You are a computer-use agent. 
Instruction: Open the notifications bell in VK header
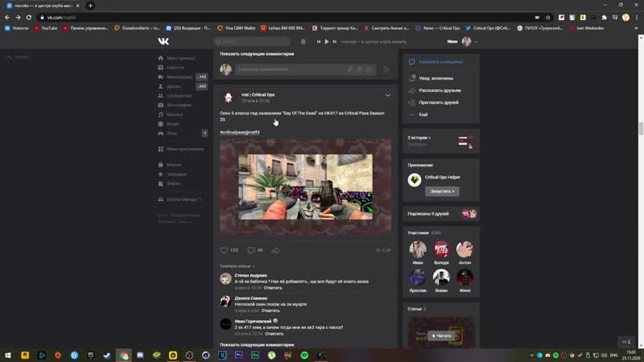coord(303,42)
